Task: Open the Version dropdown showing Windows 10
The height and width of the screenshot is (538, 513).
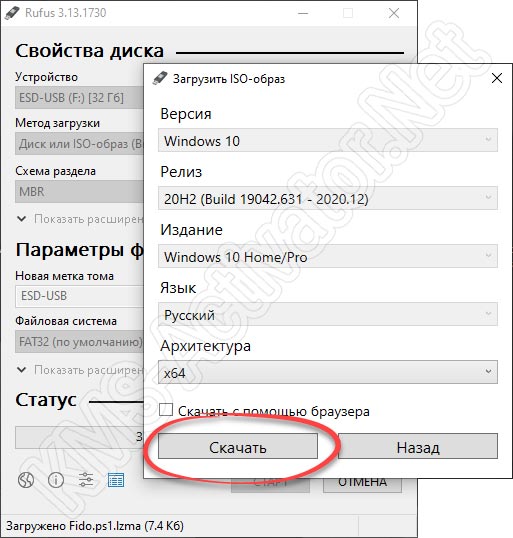Action: 328,140
